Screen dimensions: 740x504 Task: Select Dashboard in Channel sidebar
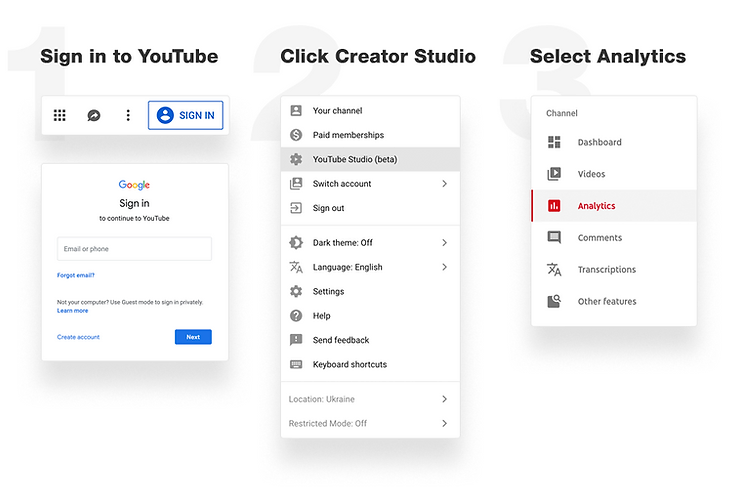pos(614,142)
